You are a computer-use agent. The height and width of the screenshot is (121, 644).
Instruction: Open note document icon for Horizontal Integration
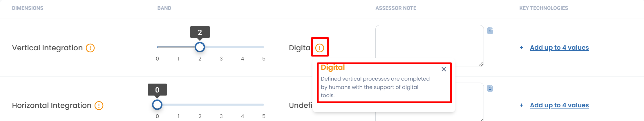490,88
